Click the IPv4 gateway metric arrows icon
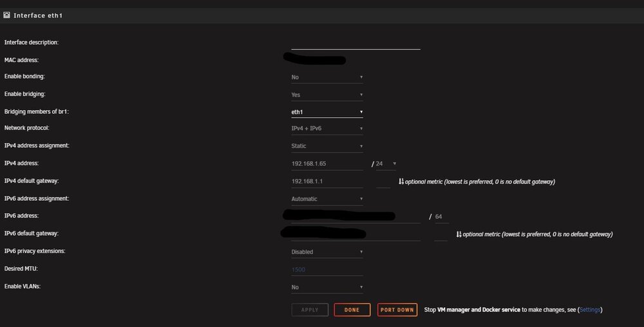Image resolution: width=644 pixels, height=327 pixels. click(x=401, y=182)
